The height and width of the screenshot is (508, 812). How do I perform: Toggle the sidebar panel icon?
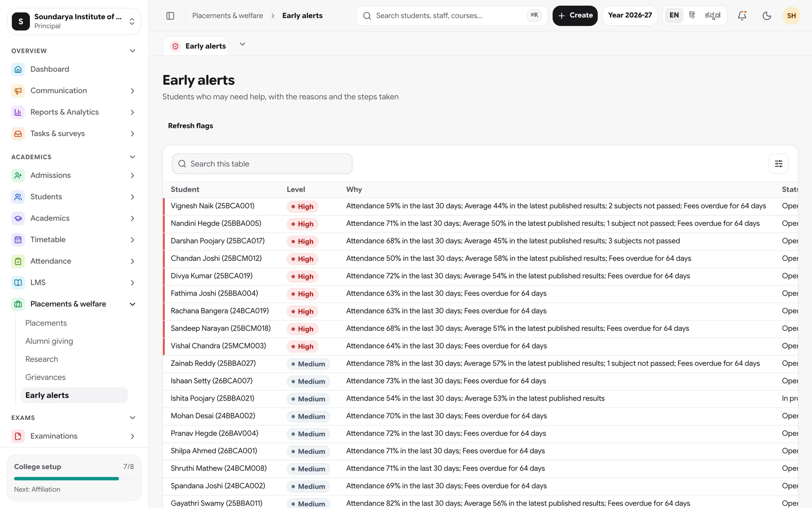point(170,16)
